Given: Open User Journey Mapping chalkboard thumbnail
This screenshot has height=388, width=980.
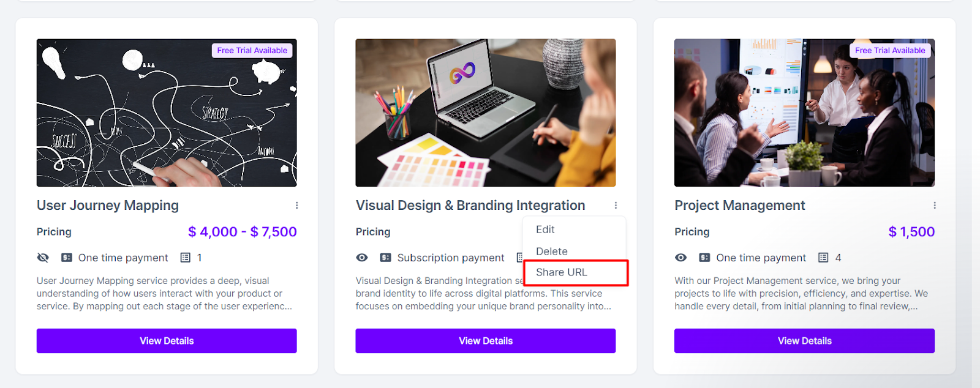Looking at the screenshot, I should coord(167,113).
